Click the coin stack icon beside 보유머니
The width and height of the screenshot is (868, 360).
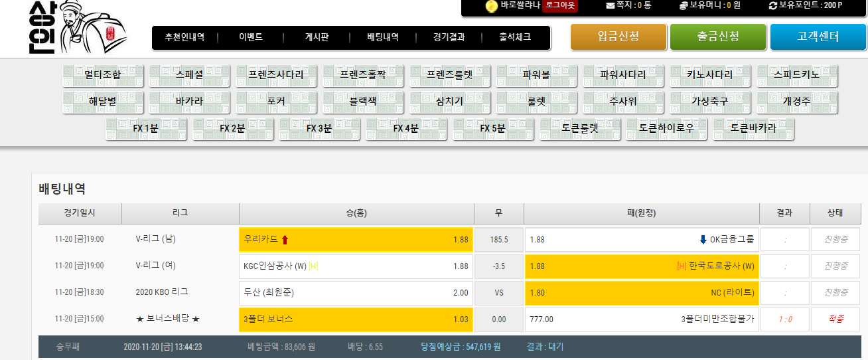point(684,5)
